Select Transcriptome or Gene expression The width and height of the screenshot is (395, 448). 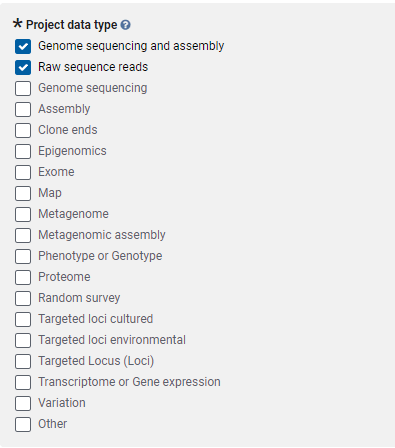coord(23,382)
